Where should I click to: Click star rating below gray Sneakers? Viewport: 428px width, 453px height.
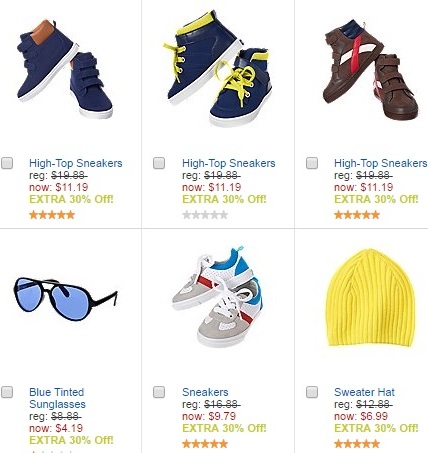coord(205,444)
